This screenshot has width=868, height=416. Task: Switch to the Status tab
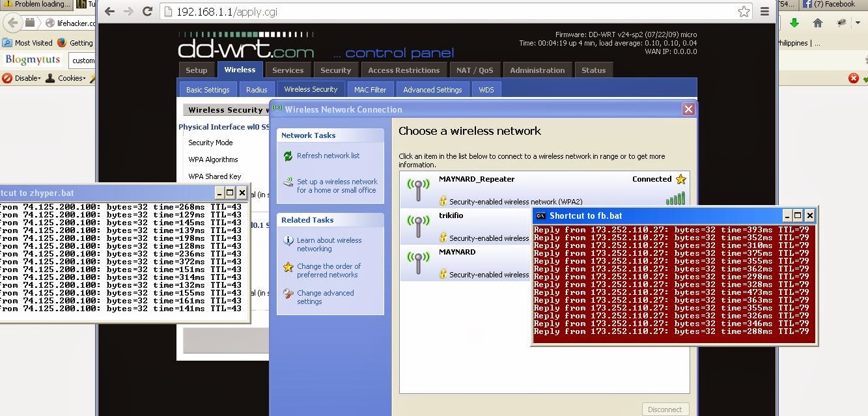point(593,70)
